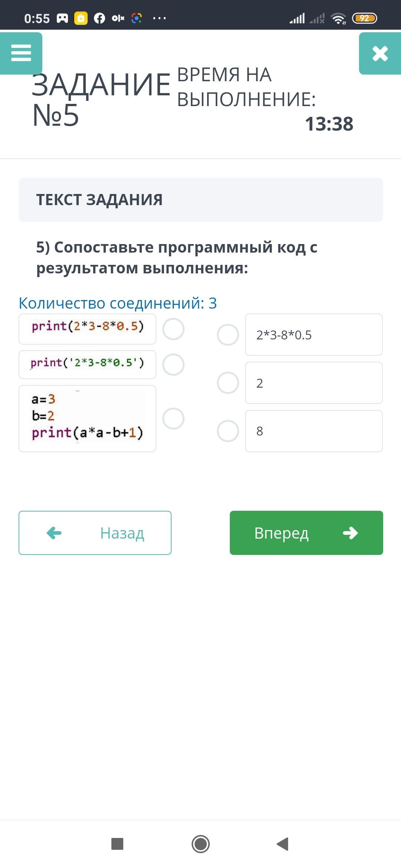Tap the Facebook notification icon
This screenshot has height=868, width=401.
[x=99, y=18]
